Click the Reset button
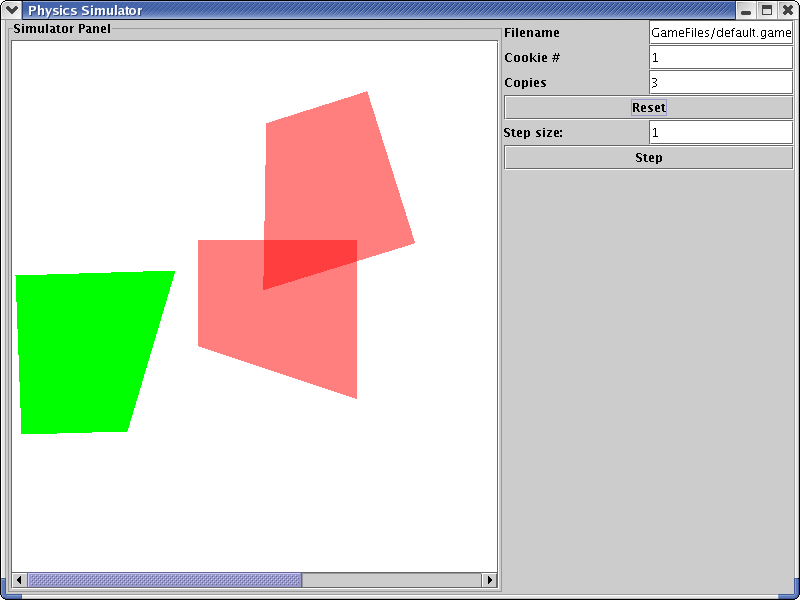 coord(648,108)
